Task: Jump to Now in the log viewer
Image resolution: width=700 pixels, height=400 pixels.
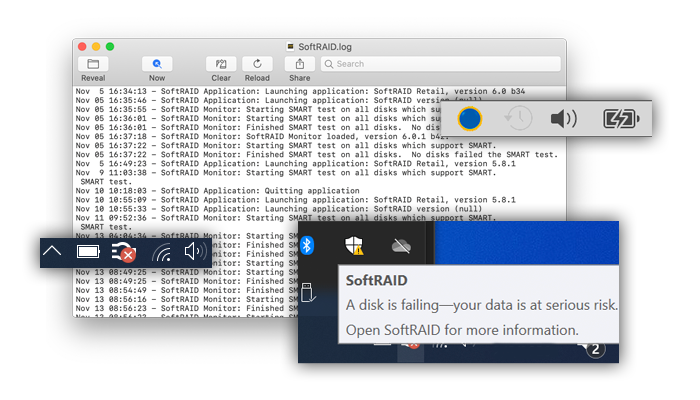Action: click(x=157, y=64)
